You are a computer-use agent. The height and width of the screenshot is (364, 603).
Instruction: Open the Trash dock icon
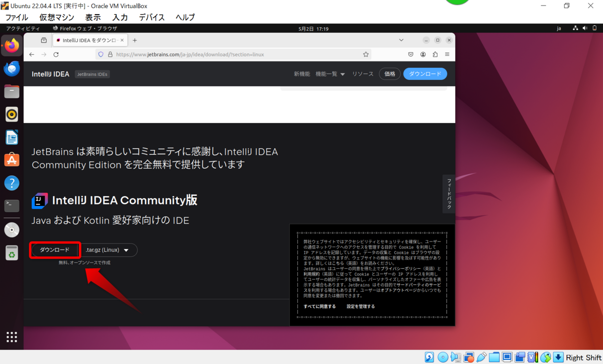12,253
